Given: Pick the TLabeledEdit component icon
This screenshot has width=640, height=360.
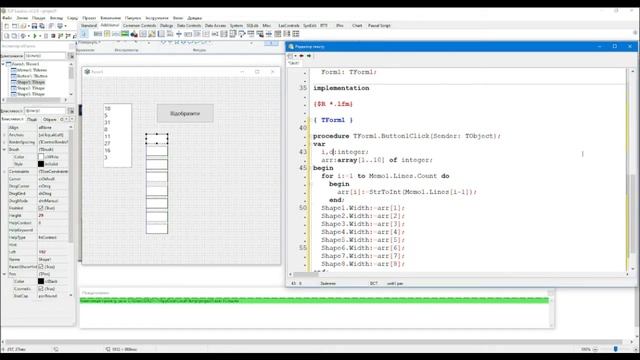Looking at the screenshot, I should click(170, 34).
